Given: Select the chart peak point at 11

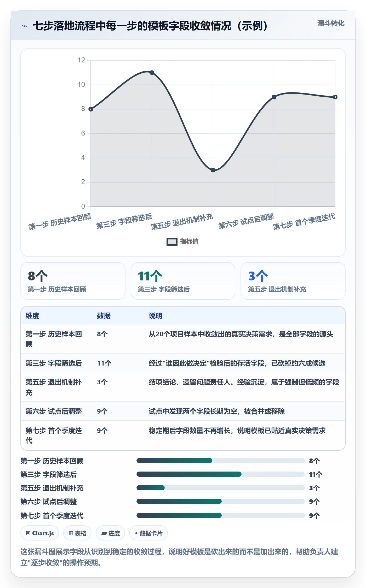Looking at the screenshot, I should click(x=152, y=73).
